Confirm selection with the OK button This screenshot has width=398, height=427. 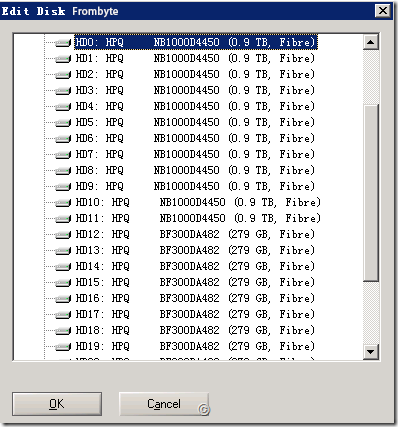57,404
